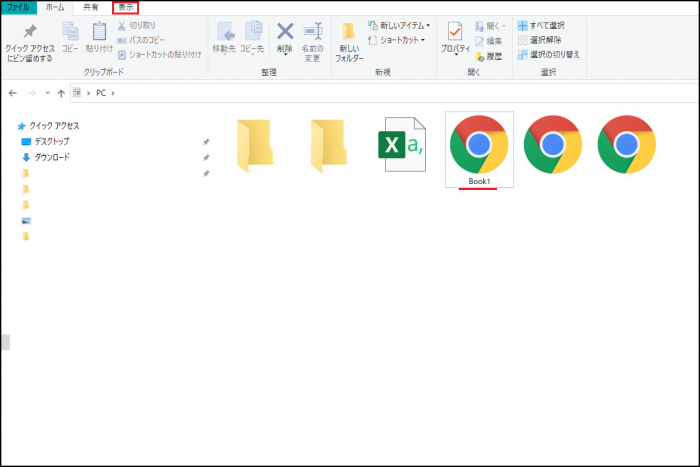Expand the arrow under 削除
700x467 pixels.
(x=285, y=54)
